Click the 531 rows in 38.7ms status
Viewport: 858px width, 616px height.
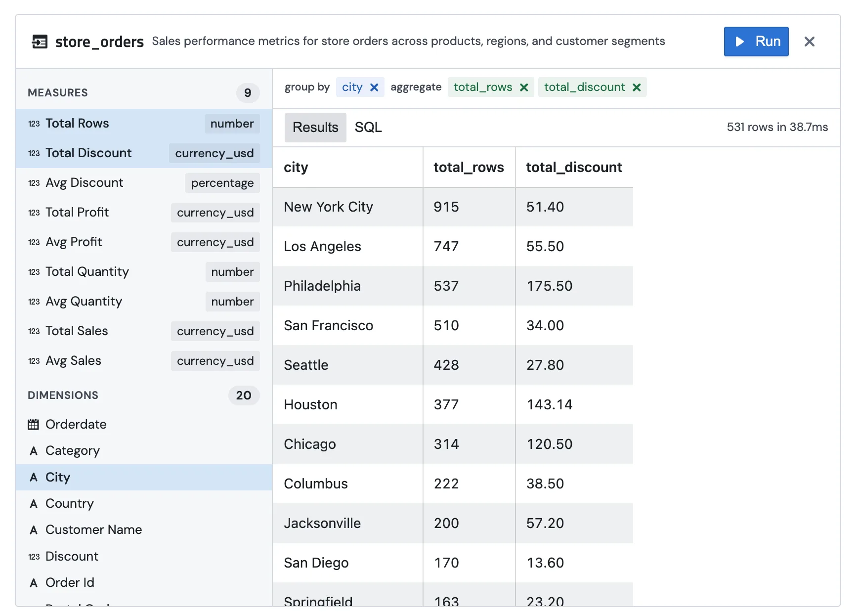pyautogui.click(x=777, y=127)
